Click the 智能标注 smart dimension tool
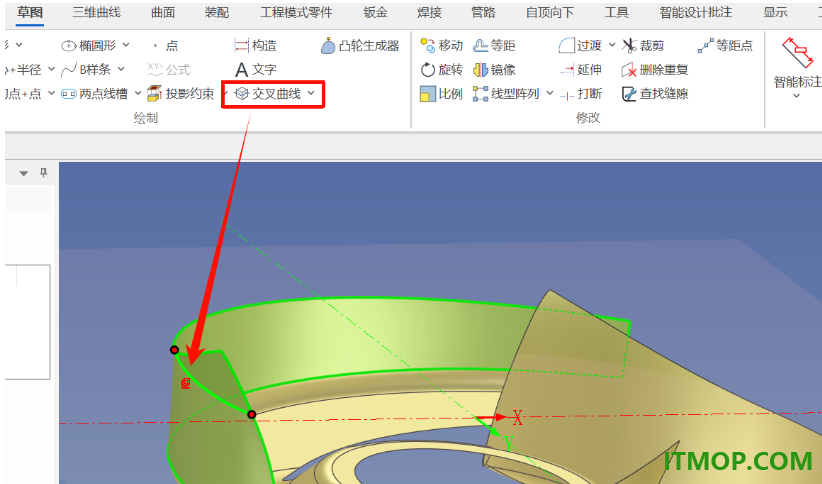 pyautogui.click(x=797, y=63)
